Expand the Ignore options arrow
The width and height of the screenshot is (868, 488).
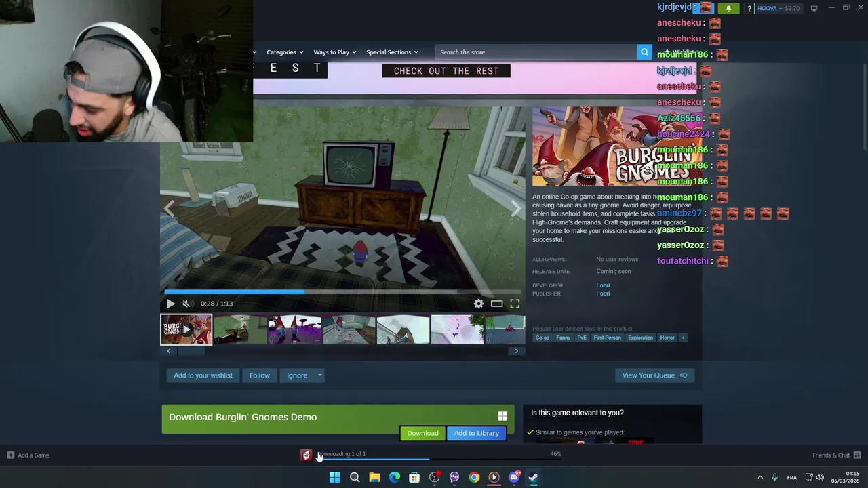pos(319,375)
